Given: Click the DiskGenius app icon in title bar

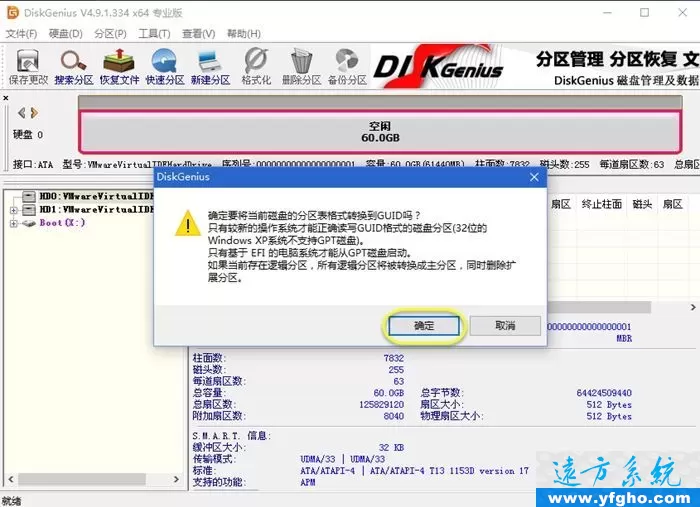Looking at the screenshot, I should [12, 12].
